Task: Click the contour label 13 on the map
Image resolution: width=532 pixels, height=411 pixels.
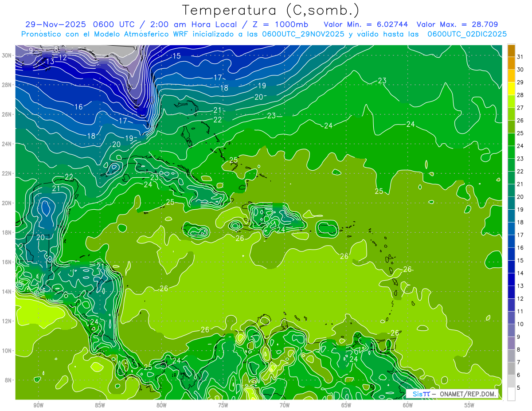Action: click(50, 62)
